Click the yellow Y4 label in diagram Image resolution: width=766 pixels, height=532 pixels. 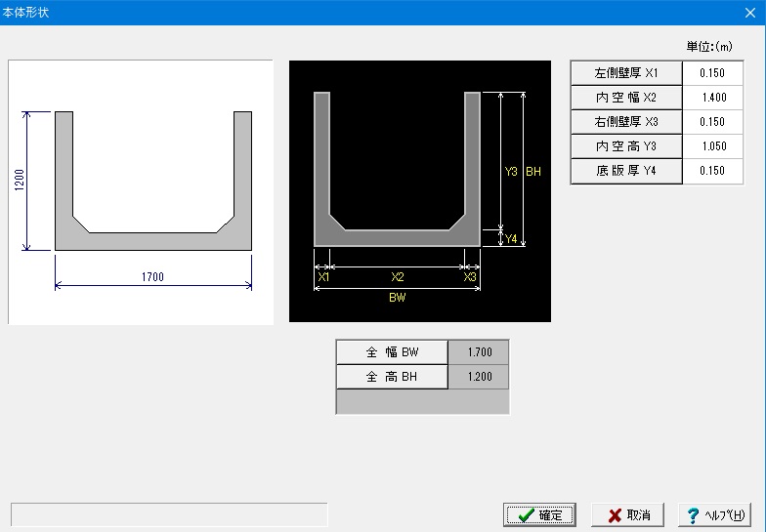pos(511,238)
